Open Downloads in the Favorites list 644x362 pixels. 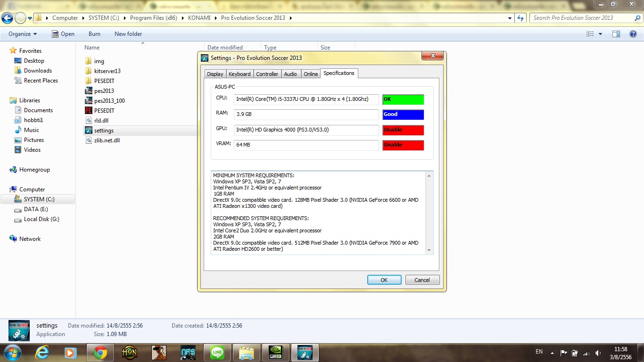(38, 71)
